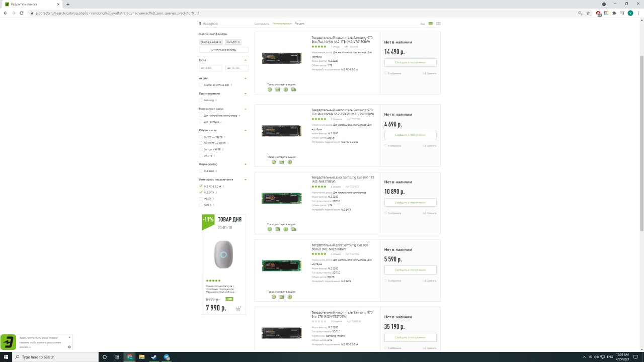Collapse the 'Назначение диска' filter section
This screenshot has width=644, height=362.
click(246, 109)
